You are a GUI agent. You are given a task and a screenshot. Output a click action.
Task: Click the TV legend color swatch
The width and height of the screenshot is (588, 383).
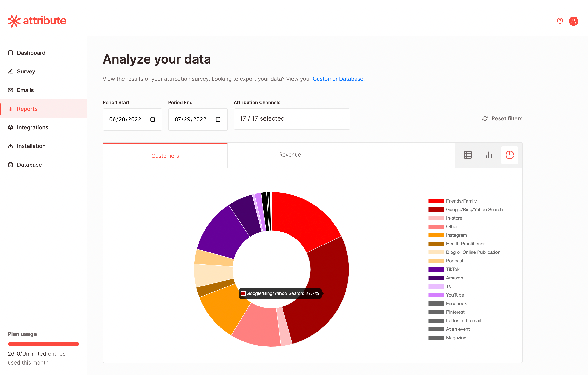pos(436,286)
